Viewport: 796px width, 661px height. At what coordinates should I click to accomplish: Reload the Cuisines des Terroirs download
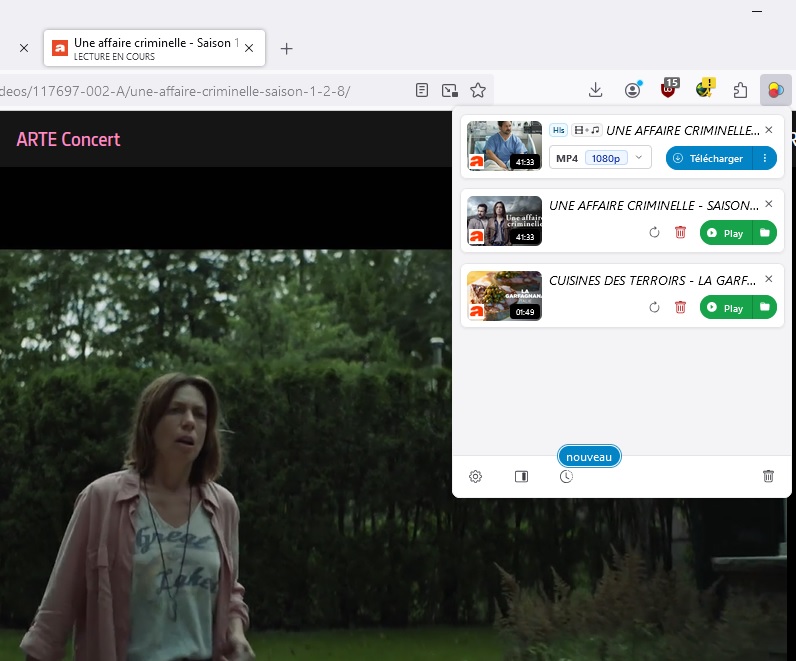[654, 307]
